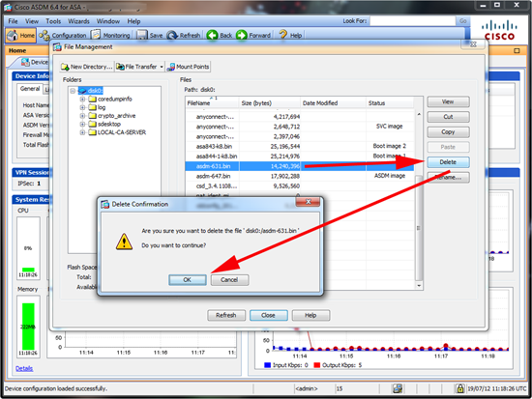Select the coredumpinfo folder icon
532x399 pixels.
point(92,99)
